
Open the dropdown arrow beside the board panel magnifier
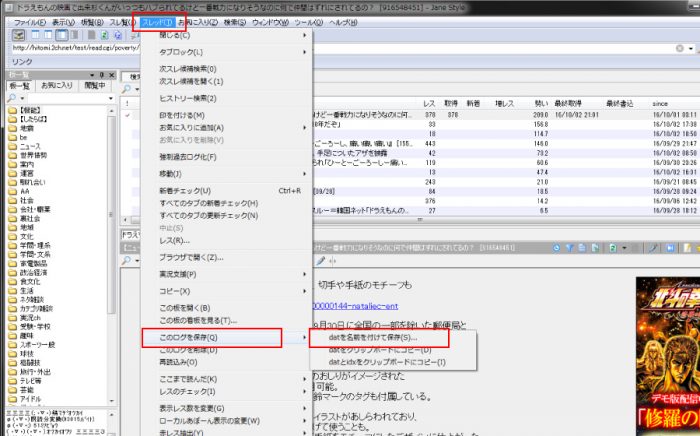22,98
